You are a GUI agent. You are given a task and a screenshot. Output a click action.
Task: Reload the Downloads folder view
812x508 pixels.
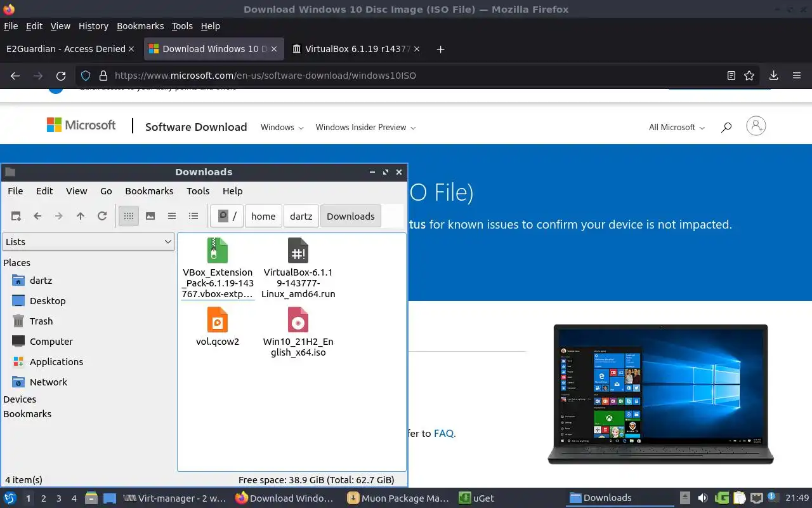point(102,216)
